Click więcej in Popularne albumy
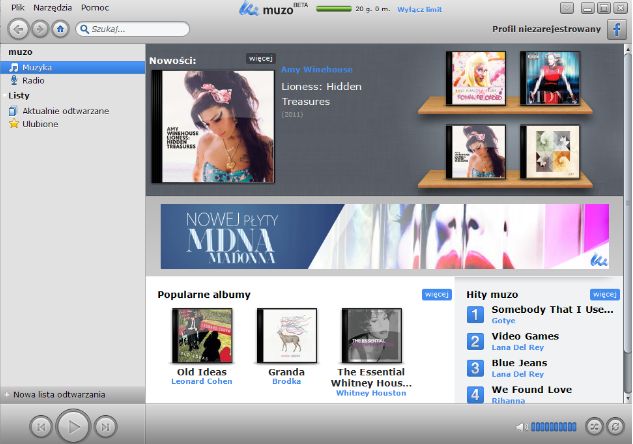Screen dimensions: 633x444 (x=437, y=294)
